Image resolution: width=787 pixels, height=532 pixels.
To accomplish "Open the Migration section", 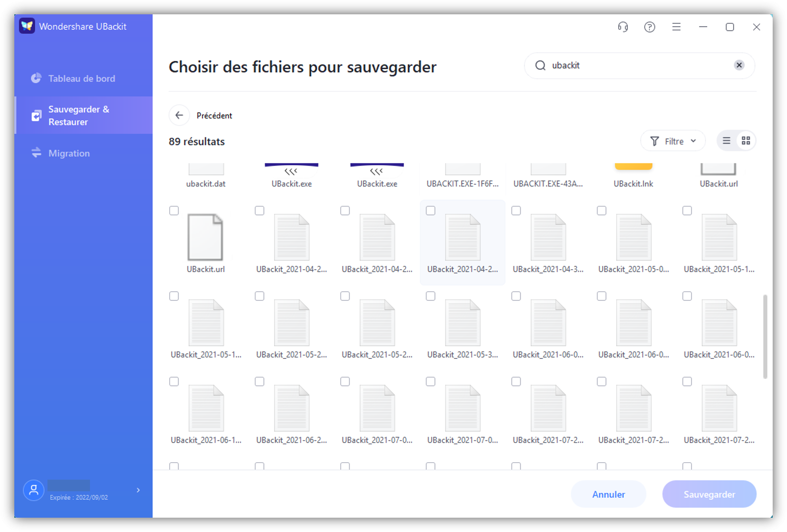I will [83, 153].
